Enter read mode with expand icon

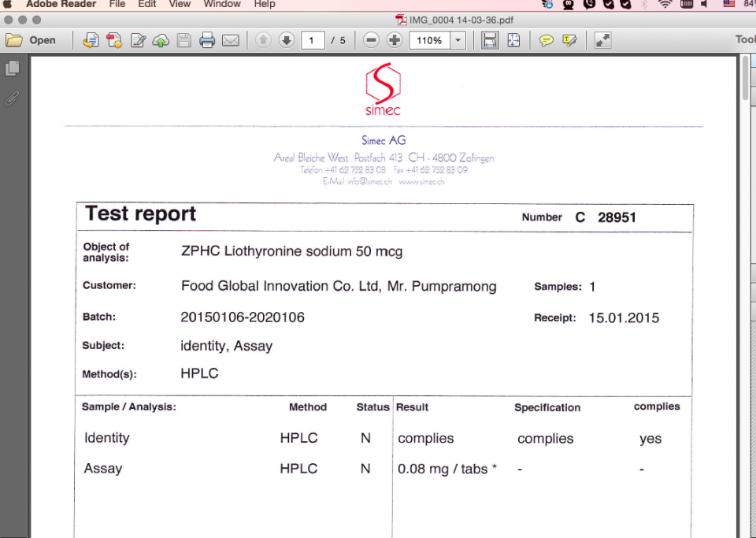[602, 40]
